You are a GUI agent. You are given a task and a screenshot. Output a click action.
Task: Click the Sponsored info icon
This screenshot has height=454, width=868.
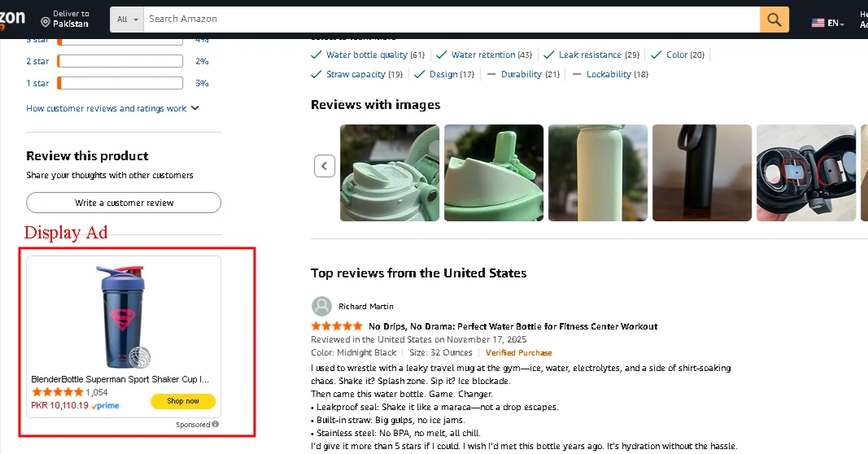[x=216, y=424]
